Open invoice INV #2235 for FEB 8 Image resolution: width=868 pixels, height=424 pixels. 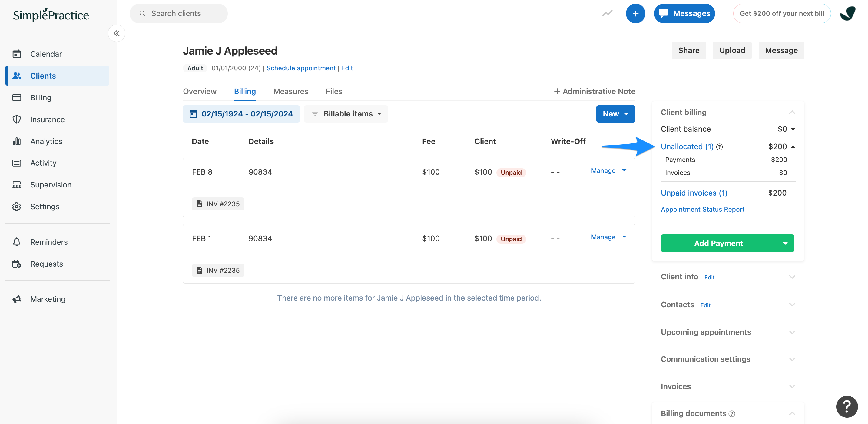pyautogui.click(x=218, y=204)
